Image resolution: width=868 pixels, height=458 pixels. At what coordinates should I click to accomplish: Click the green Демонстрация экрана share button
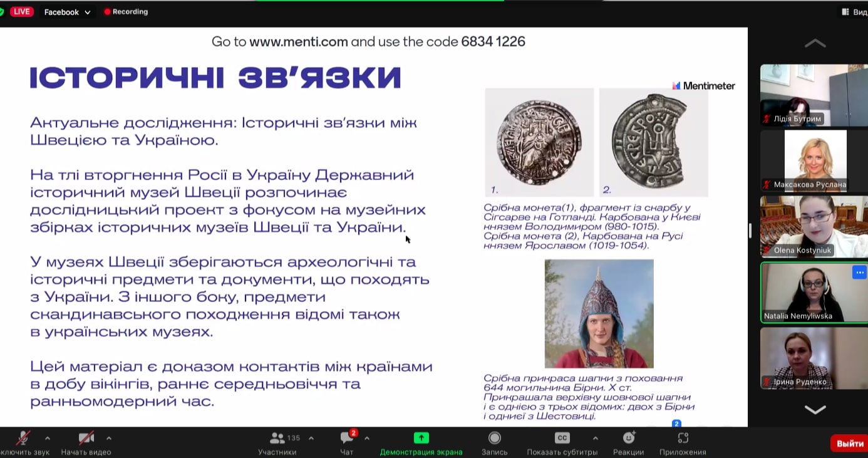click(421, 438)
